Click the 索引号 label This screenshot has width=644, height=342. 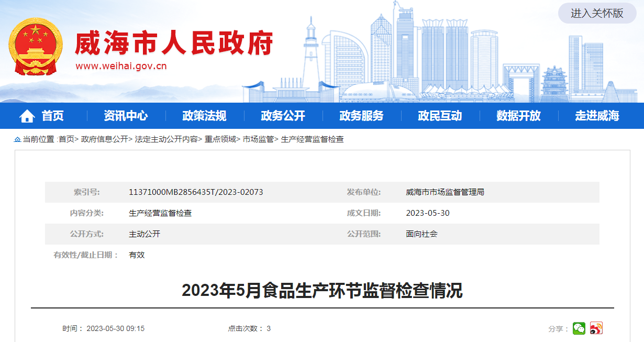(86, 192)
